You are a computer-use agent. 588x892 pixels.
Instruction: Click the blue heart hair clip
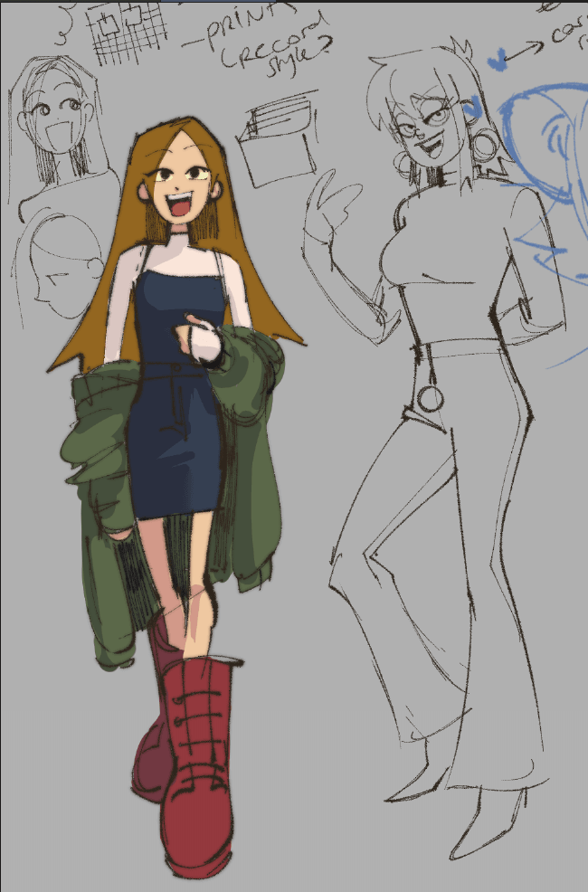pyautogui.click(x=471, y=106)
